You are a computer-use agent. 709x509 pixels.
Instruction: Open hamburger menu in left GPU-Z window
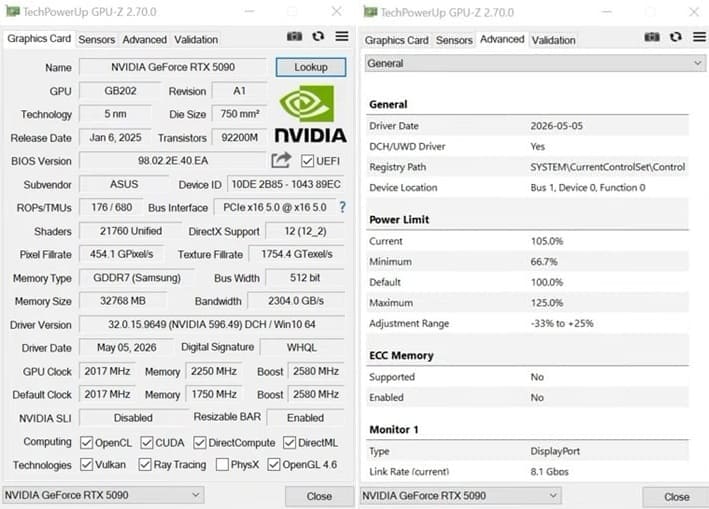(342, 36)
